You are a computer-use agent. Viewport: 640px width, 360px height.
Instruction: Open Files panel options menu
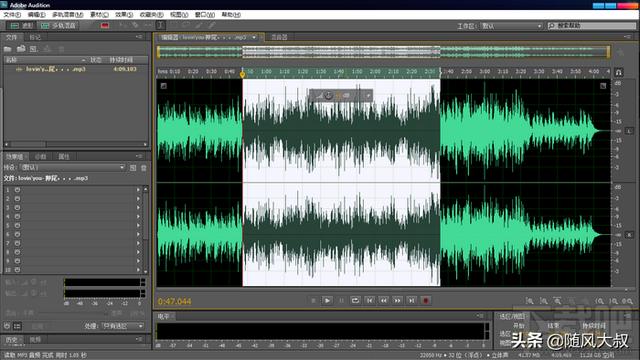[139, 37]
